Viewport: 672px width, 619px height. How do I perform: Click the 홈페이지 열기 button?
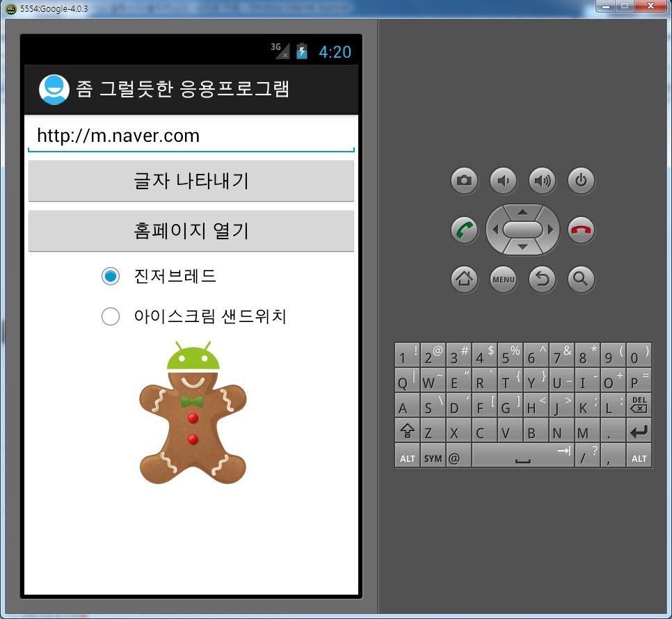[191, 231]
